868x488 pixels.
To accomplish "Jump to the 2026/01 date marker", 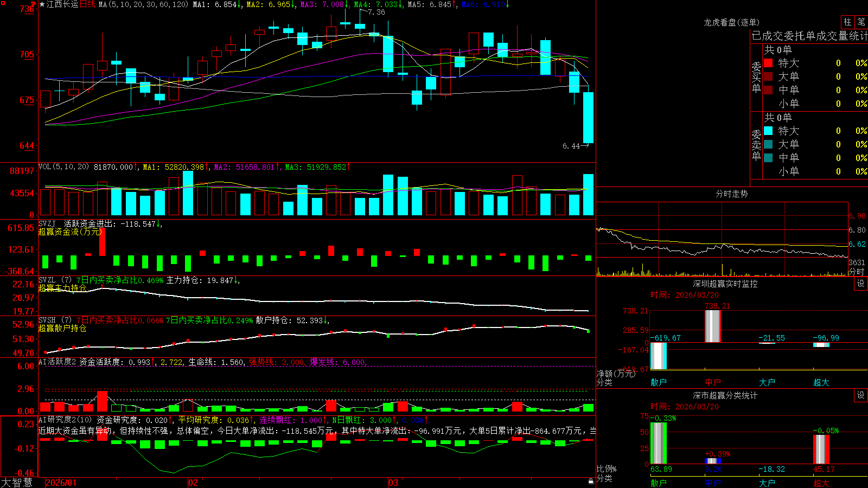I will point(61,483).
